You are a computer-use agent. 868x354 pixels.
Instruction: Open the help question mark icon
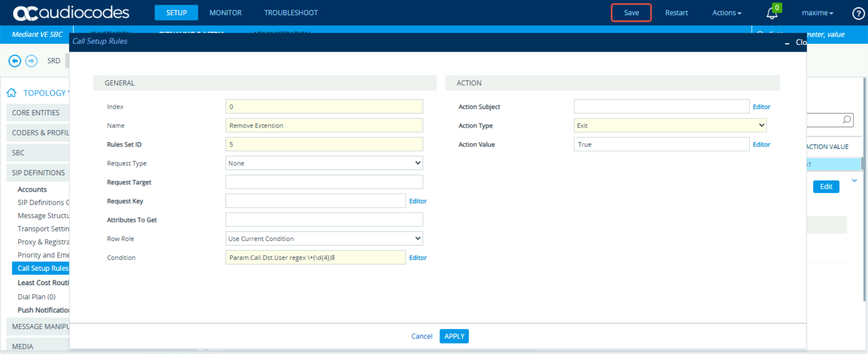pos(858,13)
